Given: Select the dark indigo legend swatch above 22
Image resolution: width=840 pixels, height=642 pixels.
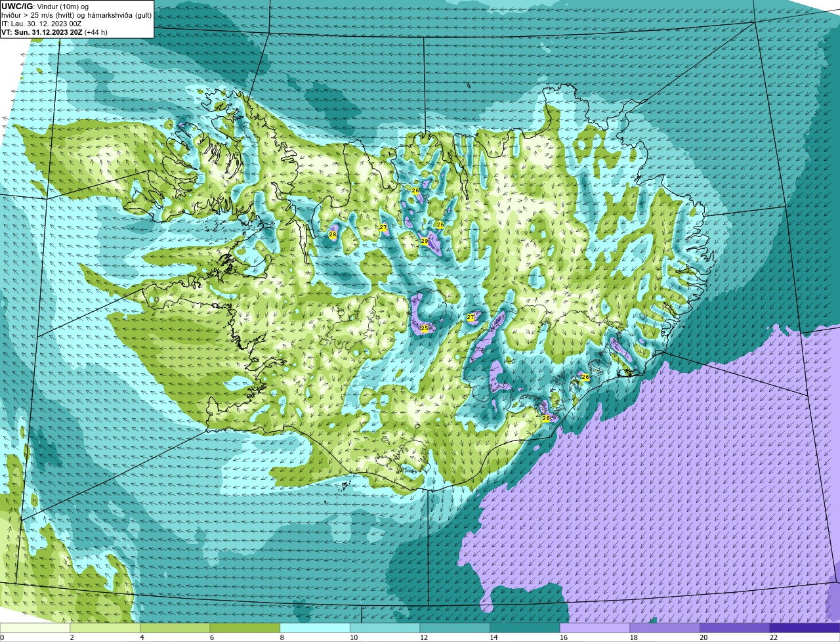Looking at the screenshot, I should tap(805, 628).
